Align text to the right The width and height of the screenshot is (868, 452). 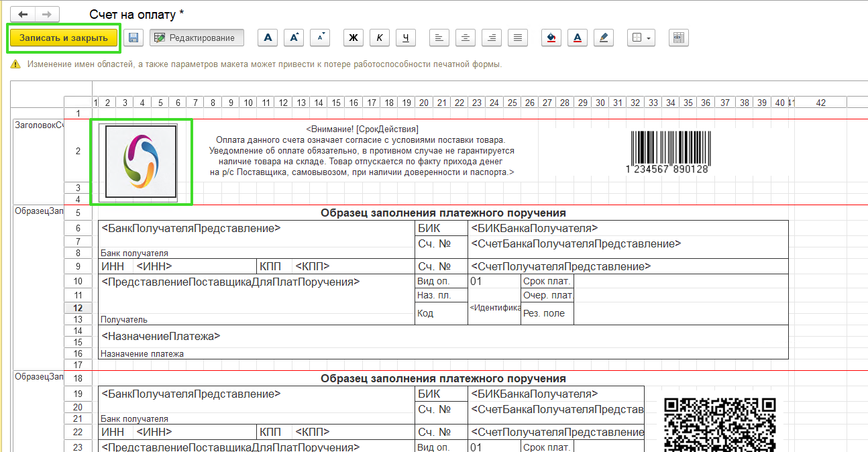coord(492,38)
